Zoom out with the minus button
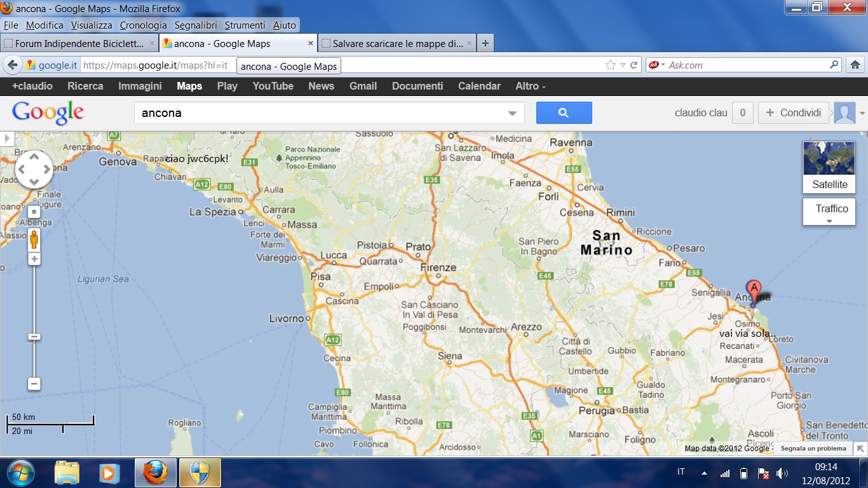This screenshot has height=488, width=868. tap(34, 384)
